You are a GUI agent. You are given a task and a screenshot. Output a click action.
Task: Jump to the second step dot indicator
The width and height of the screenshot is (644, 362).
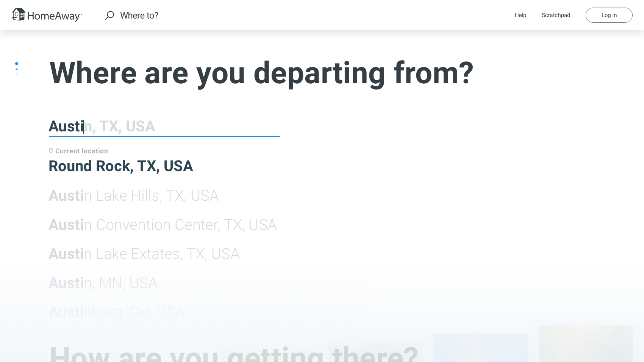pyautogui.click(x=17, y=69)
